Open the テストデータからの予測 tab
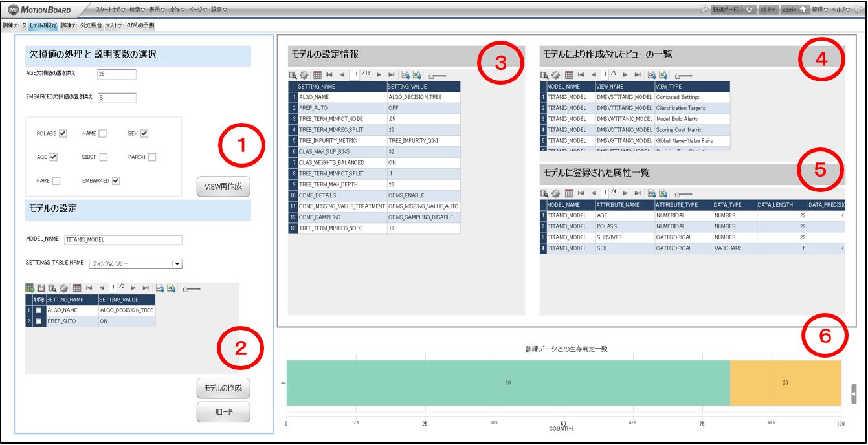Screen dimensions: 868x445 (x=129, y=26)
